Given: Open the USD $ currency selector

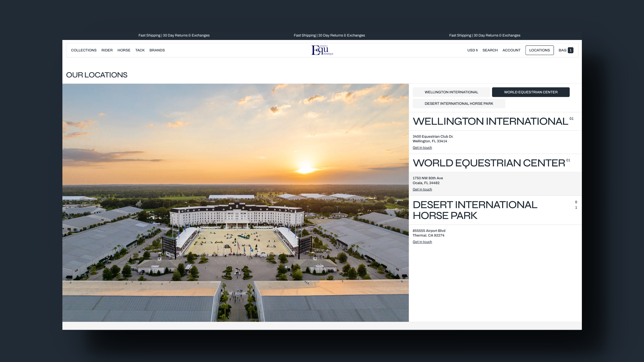Looking at the screenshot, I should click(x=472, y=50).
